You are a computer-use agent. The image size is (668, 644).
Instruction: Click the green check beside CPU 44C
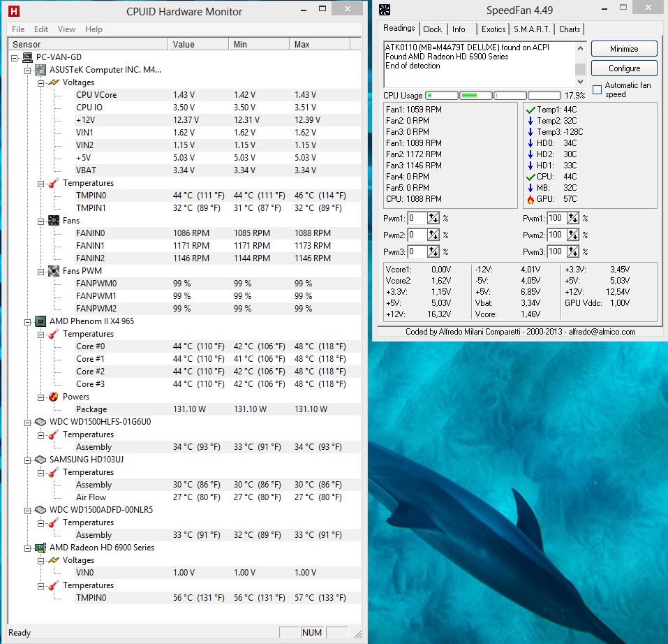[x=530, y=177]
